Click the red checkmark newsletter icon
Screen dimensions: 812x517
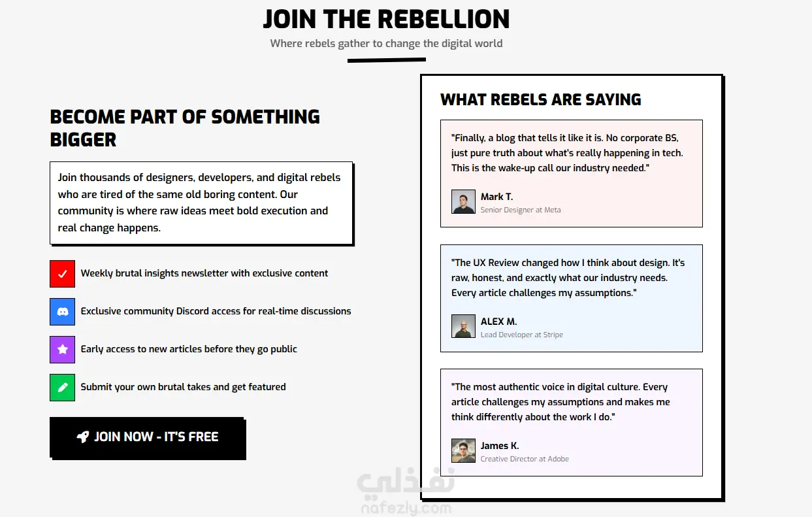coord(63,274)
